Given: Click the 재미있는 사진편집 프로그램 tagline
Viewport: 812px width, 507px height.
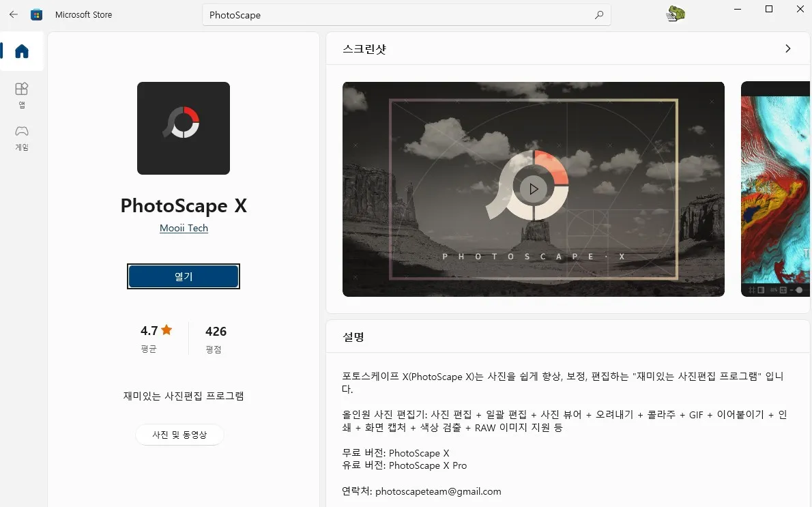Looking at the screenshot, I should click(x=184, y=396).
